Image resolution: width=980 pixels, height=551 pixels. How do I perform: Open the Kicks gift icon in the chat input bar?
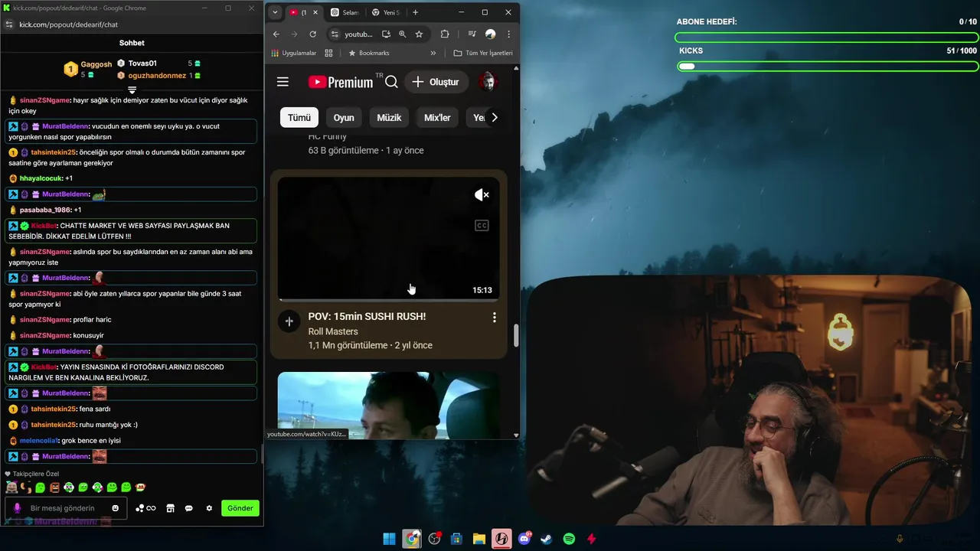(145, 508)
